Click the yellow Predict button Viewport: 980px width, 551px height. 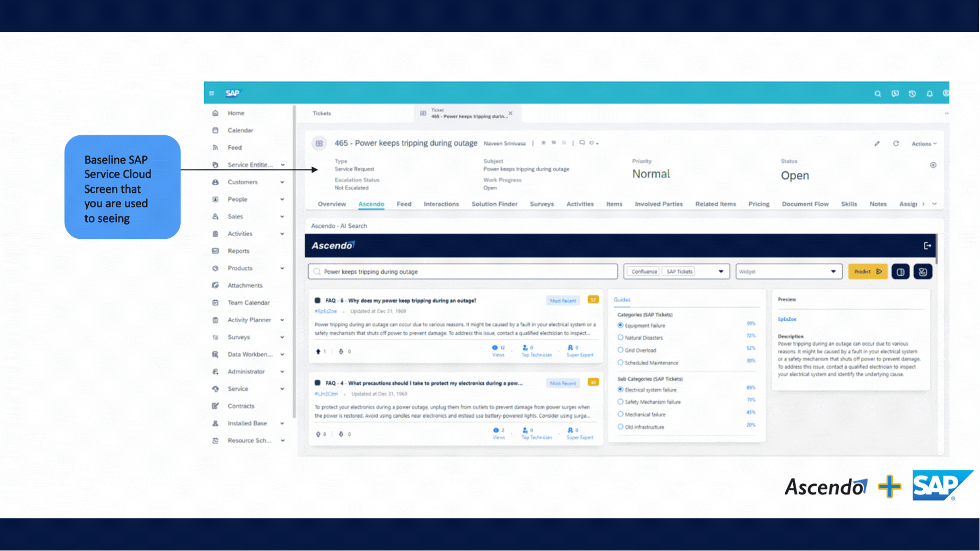(x=868, y=272)
